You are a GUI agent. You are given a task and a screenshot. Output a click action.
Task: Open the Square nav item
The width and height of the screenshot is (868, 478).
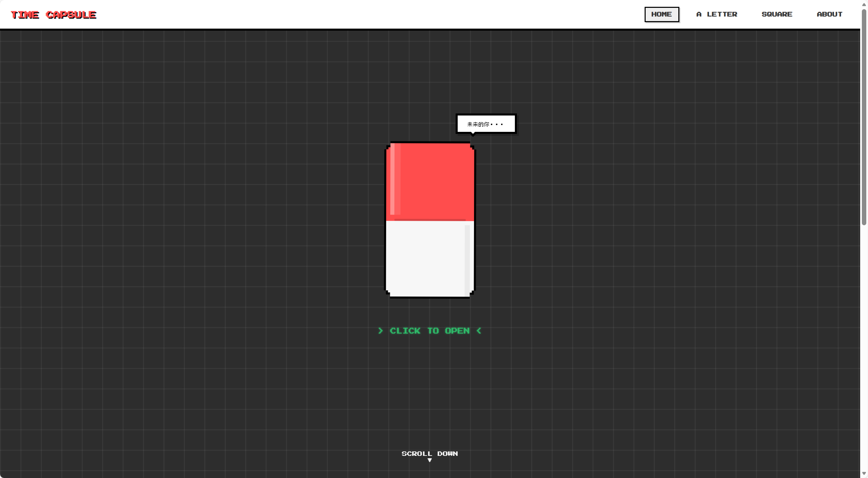(777, 14)
